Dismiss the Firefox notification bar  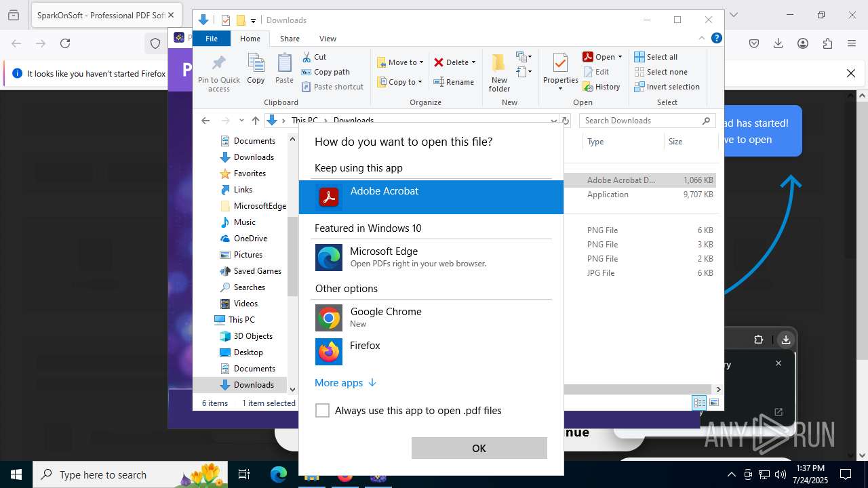(851, 73)
